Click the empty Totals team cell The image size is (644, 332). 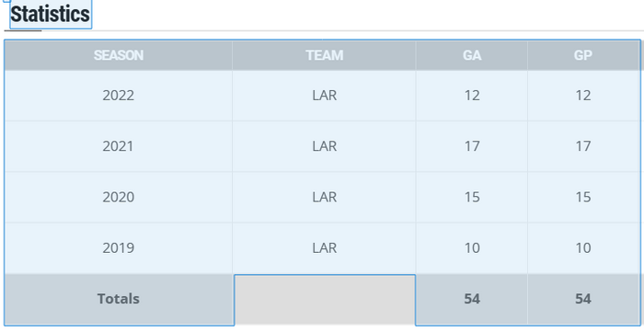[x=325, y=300]
